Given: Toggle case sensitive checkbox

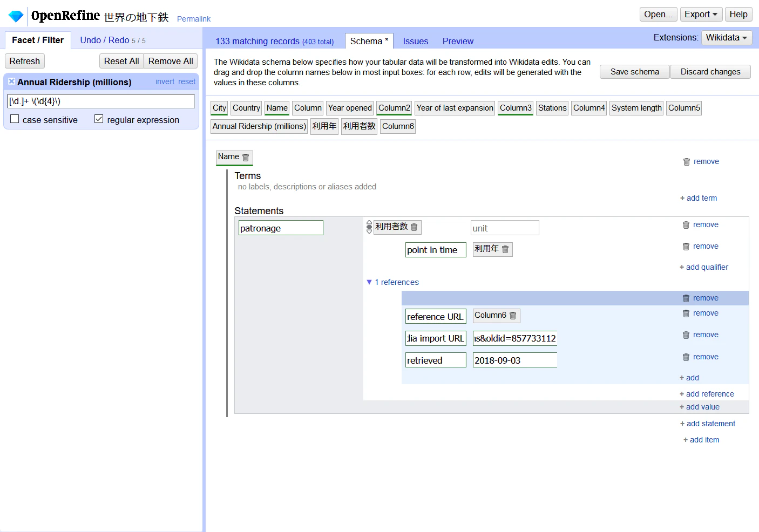Looking at the screenshot, I should [x=15, y=119].
